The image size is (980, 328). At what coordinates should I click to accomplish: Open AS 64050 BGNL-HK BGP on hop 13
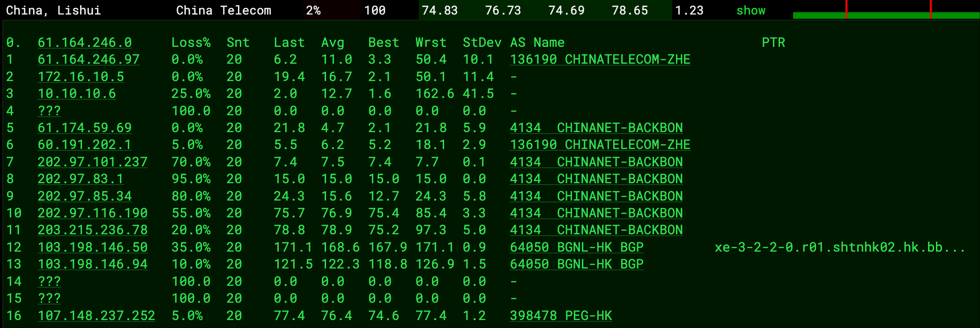tap(577, 264)
